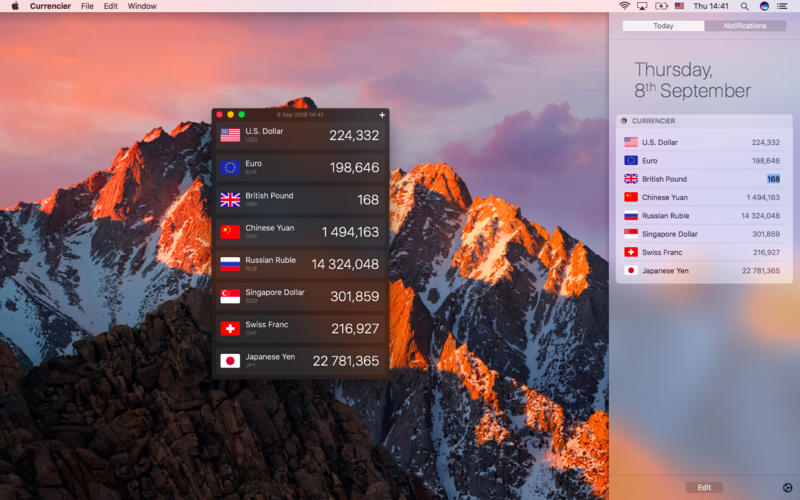Click the AirPlay display icon in the menu bar
The height and width of the screenshot is (500, 800).
tap(642, 6)
